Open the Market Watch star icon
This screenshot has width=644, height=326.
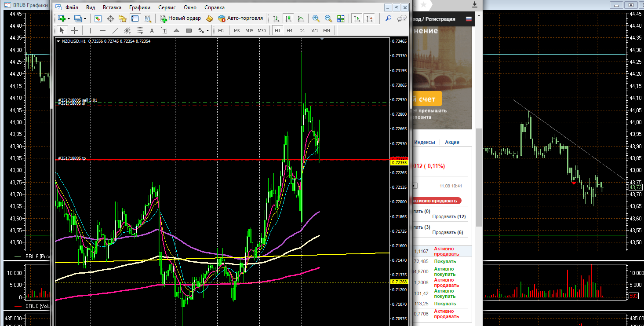pos(123,18)
